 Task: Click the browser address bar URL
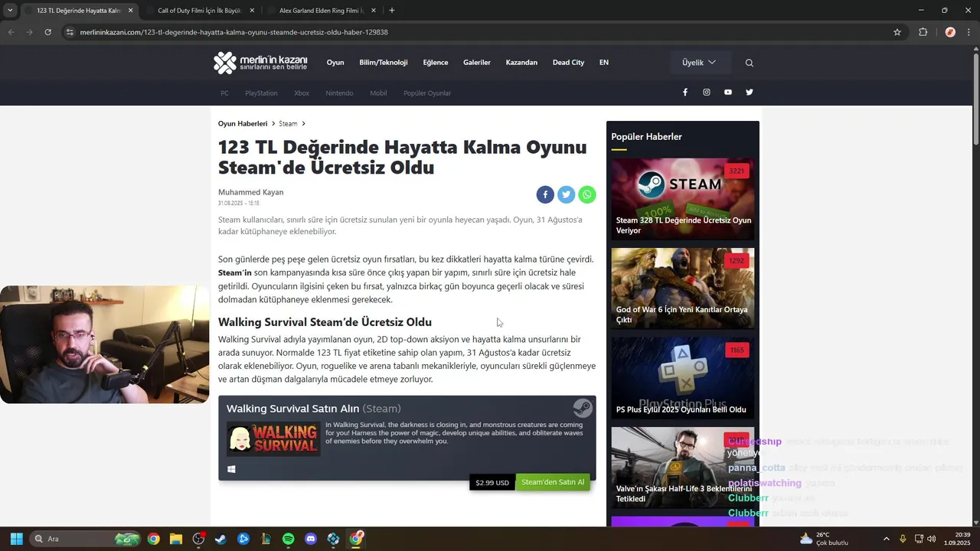coord(234,32)
